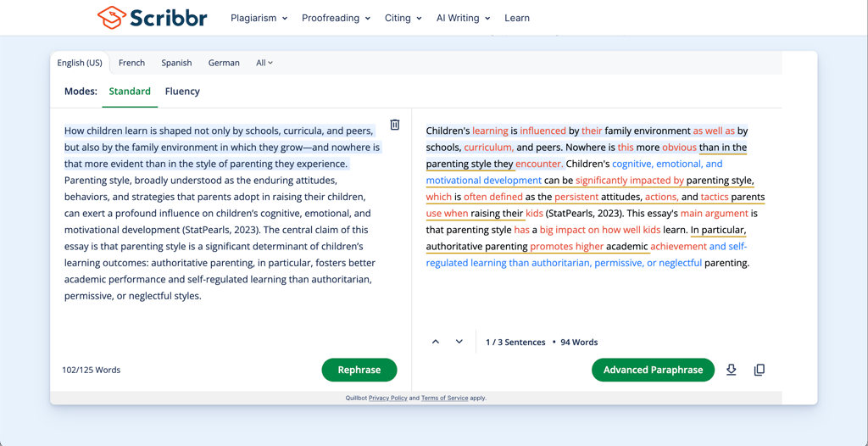868x446 pixels.
Task: Delete input text with trash icon
Action: [x=395, y=125]
